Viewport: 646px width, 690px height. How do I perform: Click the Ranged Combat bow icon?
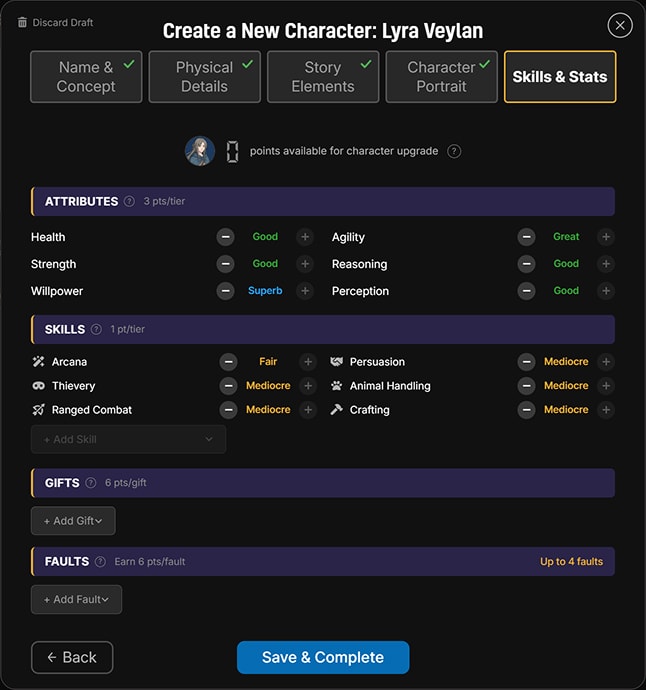coord(38,410)
